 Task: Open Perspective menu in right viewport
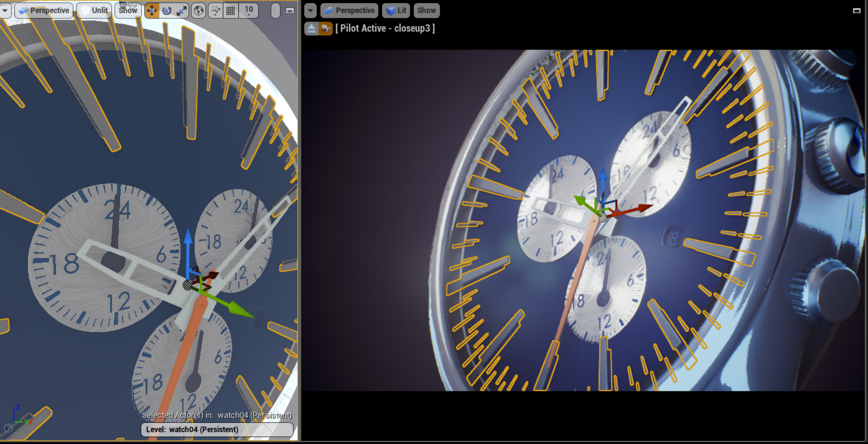(x=349, y=11)
